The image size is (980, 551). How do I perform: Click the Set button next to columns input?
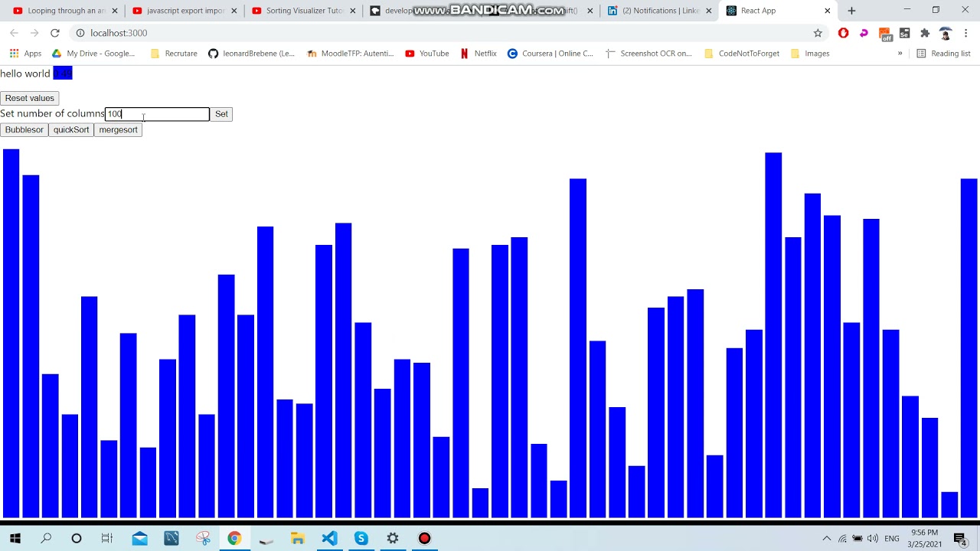pos(221,114)
